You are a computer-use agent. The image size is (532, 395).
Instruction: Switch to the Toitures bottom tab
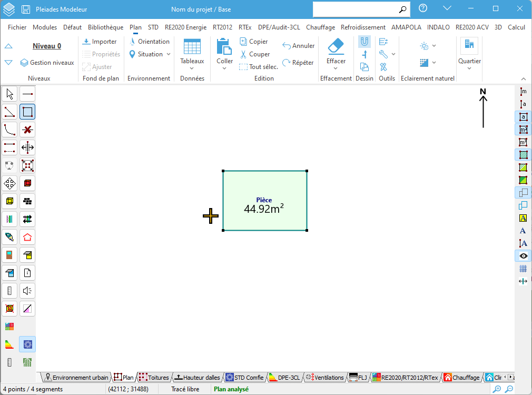[154, 377]
